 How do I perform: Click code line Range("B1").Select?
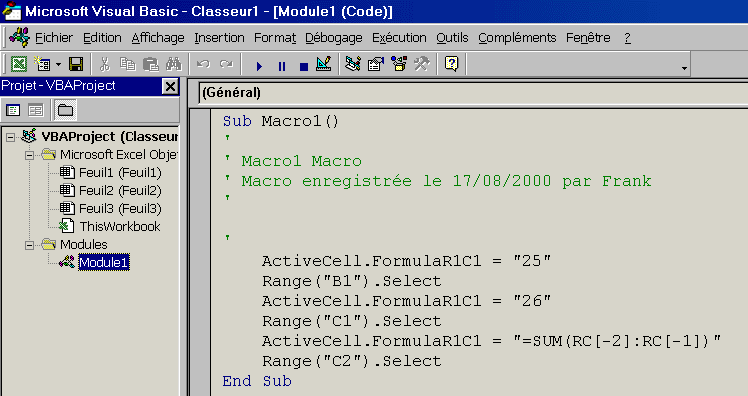[352, 281]
